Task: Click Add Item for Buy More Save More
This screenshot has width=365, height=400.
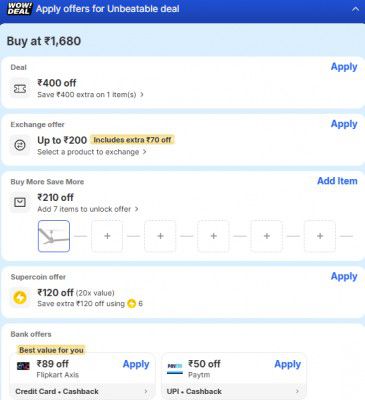Action: 337,181
